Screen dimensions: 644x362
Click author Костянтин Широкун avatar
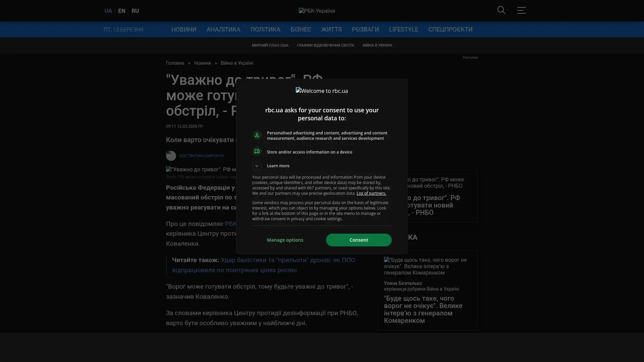click(171, 156)
